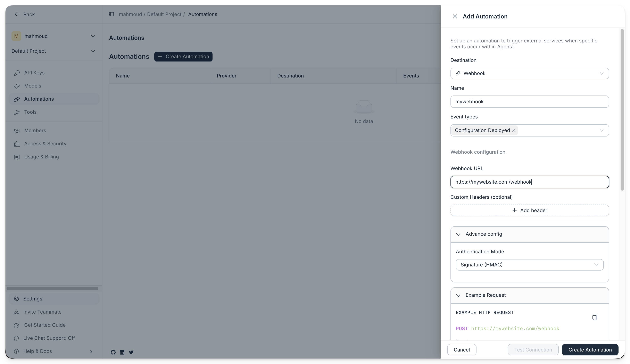Navigate to Usage & Billing
This screenshot has height=364, width=630.
tap(41, 157)
